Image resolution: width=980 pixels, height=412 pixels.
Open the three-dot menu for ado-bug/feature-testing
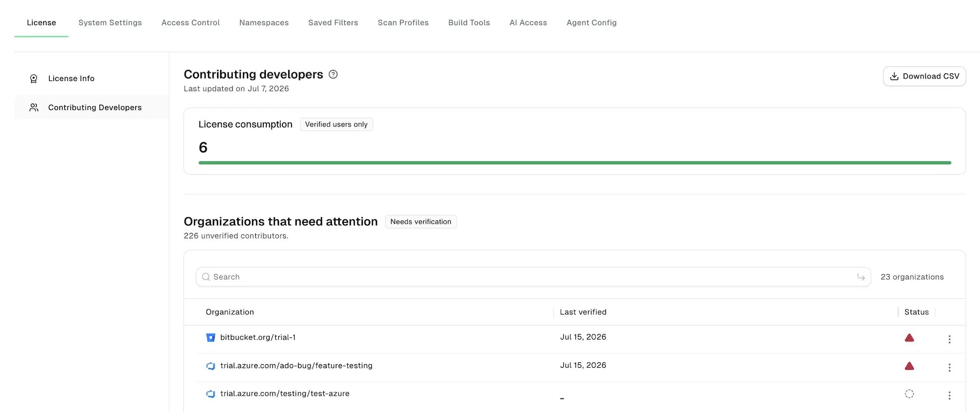pos(949,368)
